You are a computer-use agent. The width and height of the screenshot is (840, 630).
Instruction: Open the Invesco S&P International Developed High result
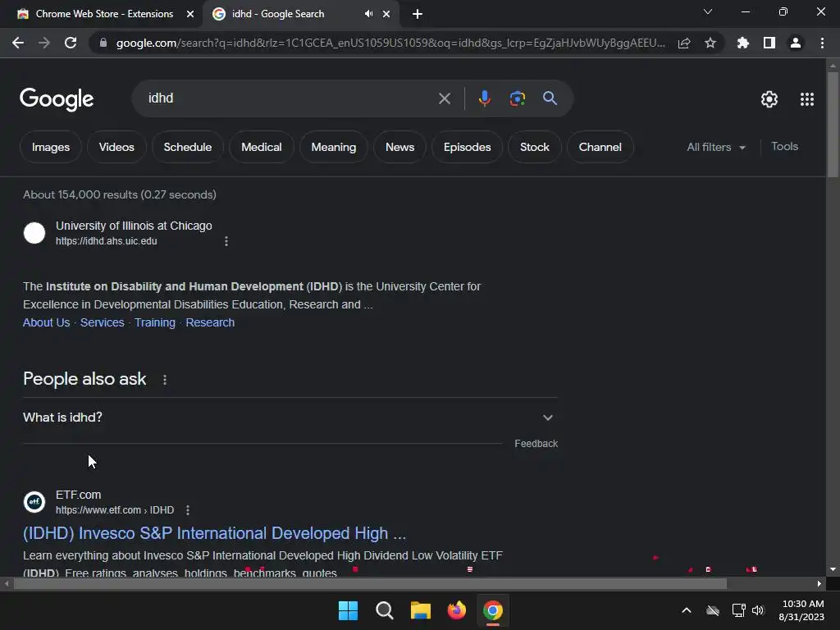coord(214,533)
